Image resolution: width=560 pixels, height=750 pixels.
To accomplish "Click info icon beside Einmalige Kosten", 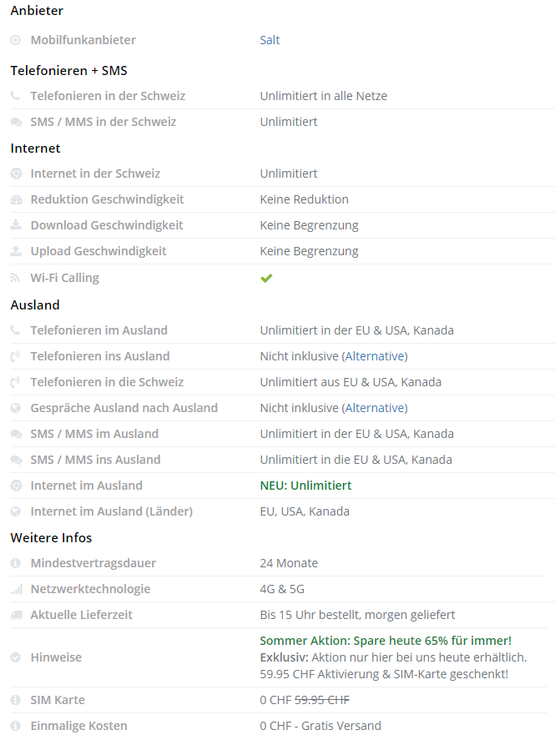I will point(16,726).
